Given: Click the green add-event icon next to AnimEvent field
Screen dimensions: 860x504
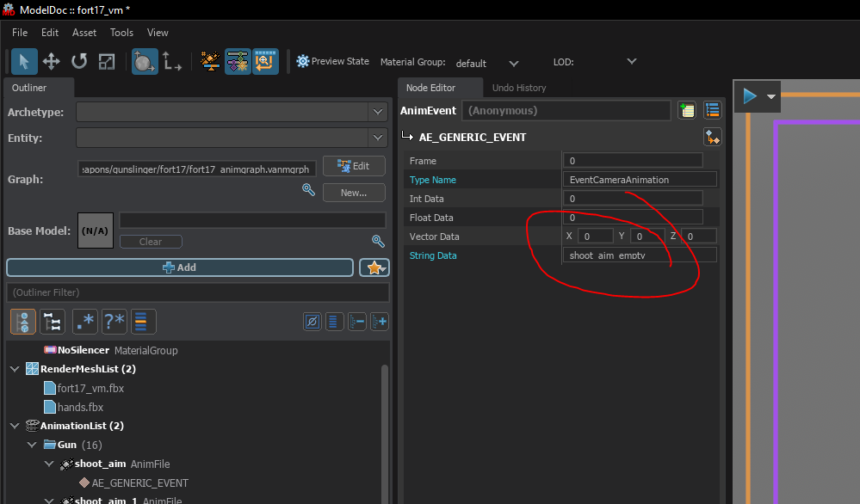Looking at the screenshot, I should coord(686,110).
